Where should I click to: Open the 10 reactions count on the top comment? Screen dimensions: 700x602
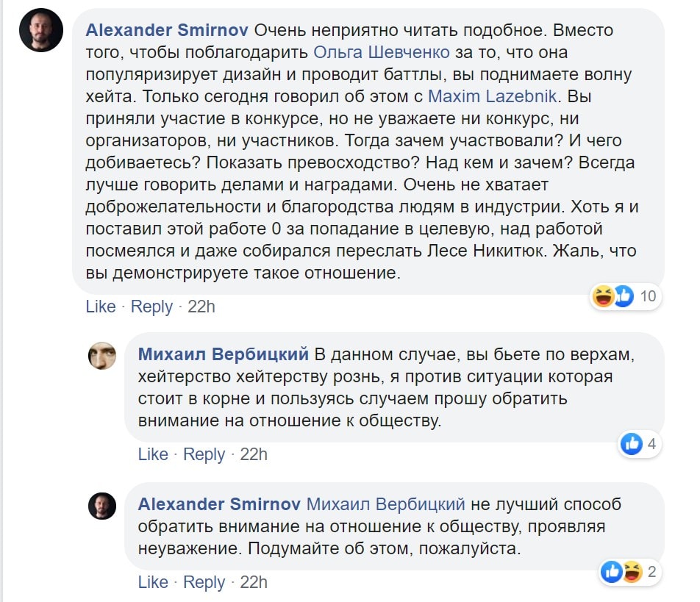pos(648,296)
